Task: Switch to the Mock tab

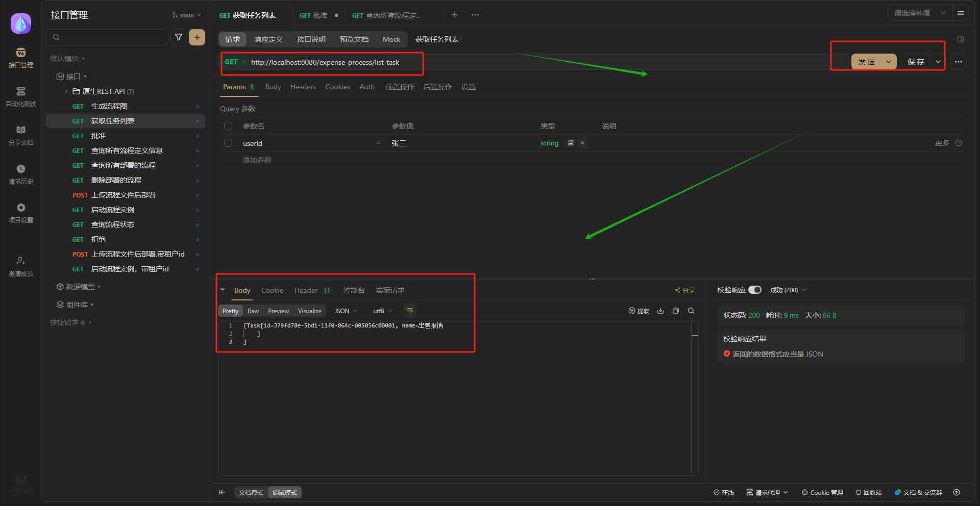Action: [x=391, y=39]
